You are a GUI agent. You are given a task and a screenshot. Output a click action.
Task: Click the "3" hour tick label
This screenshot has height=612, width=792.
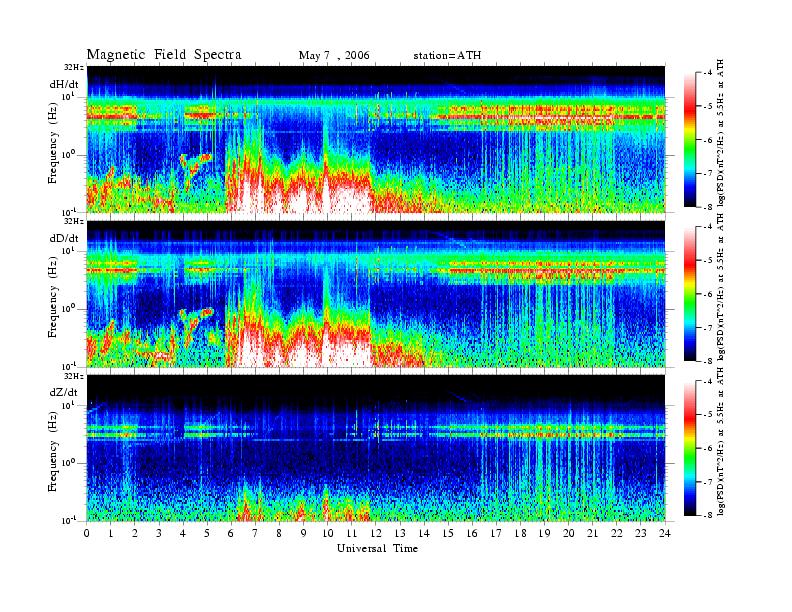click(x=159, y=533)
